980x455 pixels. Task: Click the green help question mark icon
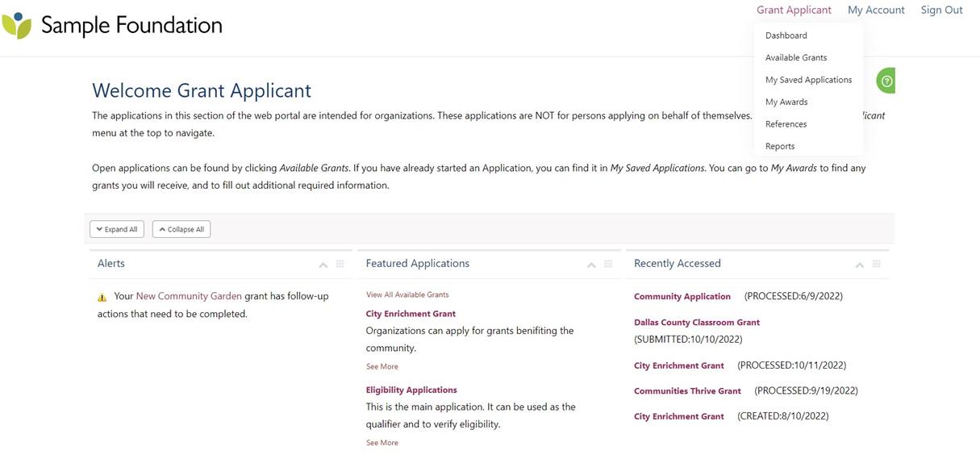coord(886,81)
